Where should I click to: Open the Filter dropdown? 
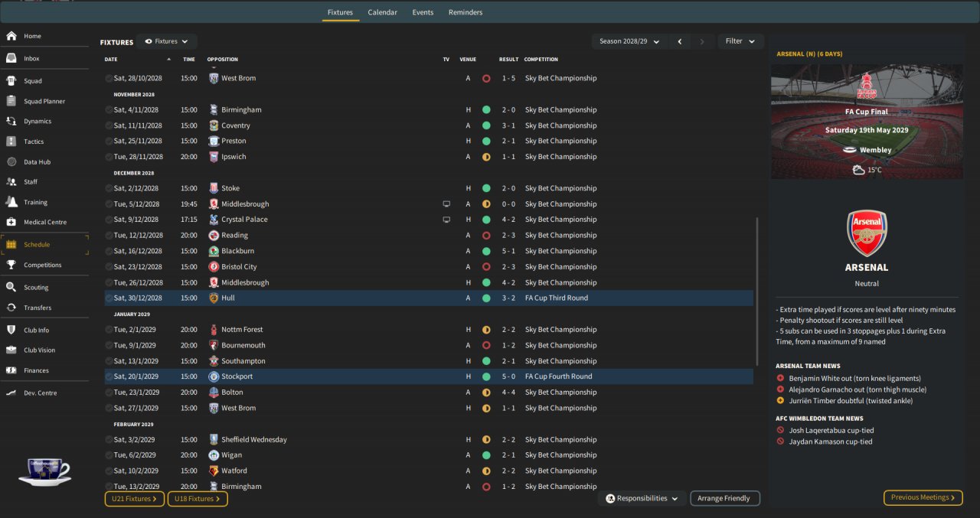pyautogui.click(x=740, y=41)
